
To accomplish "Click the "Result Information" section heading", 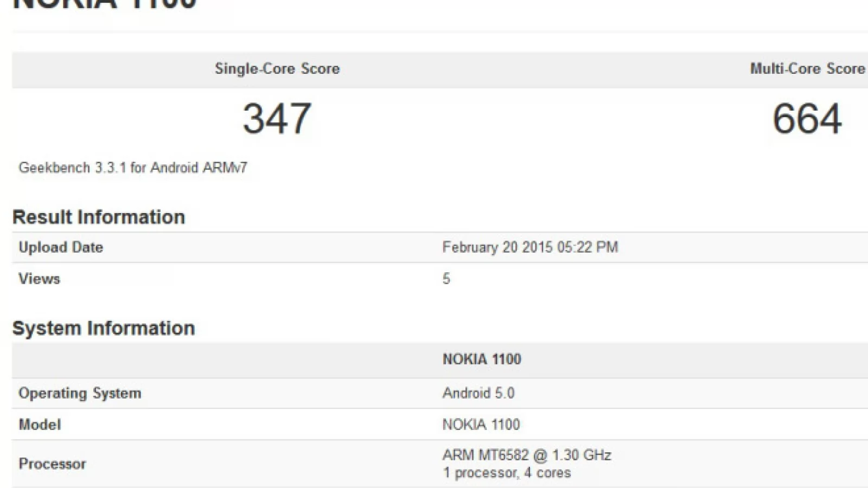I will pyautogui.click(x=99, y=217).
